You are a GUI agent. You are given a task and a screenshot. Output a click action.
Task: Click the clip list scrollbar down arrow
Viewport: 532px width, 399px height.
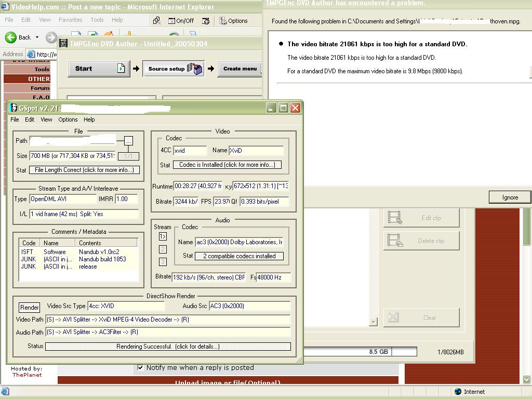pyautogui.click(x=373, y=322)
